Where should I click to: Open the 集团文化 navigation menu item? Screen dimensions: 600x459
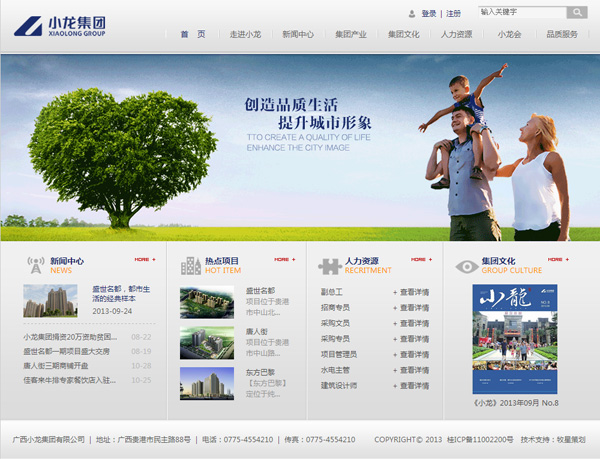coord(404,34)
